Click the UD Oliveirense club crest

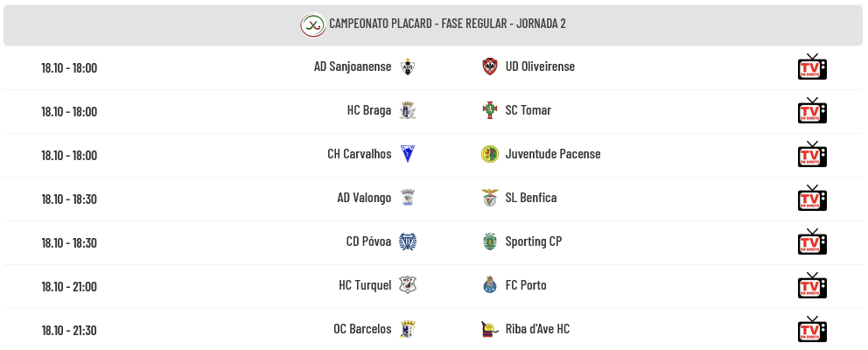(490, 66)
